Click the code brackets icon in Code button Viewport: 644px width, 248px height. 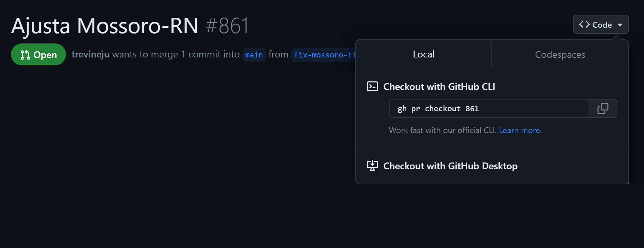tap(584, 25)
